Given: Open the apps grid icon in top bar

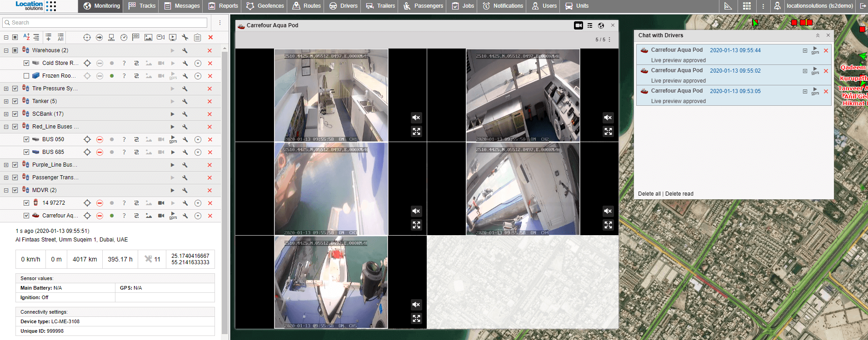Looking at the screenshot, I should point(747,6).
